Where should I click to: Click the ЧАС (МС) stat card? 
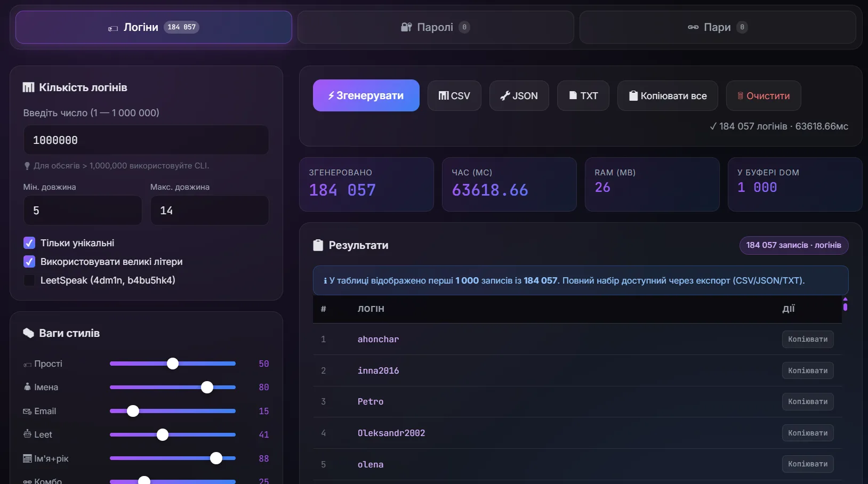tap(509, 184)
